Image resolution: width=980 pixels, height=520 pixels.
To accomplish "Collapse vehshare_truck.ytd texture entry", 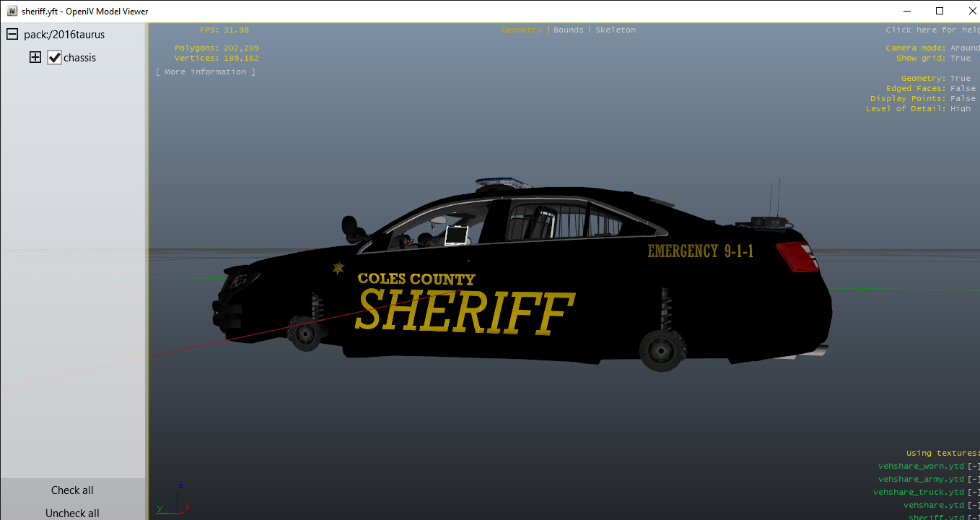I will pos(974,493).
